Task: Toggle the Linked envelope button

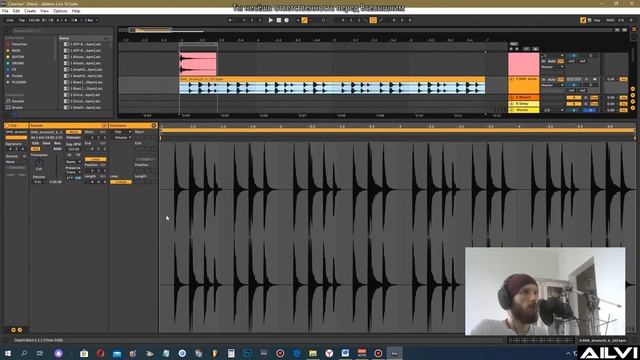Action: click(x=121, y=182)
